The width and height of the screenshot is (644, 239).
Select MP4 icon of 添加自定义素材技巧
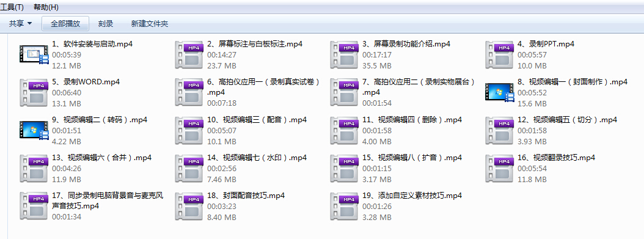point(344,206)
